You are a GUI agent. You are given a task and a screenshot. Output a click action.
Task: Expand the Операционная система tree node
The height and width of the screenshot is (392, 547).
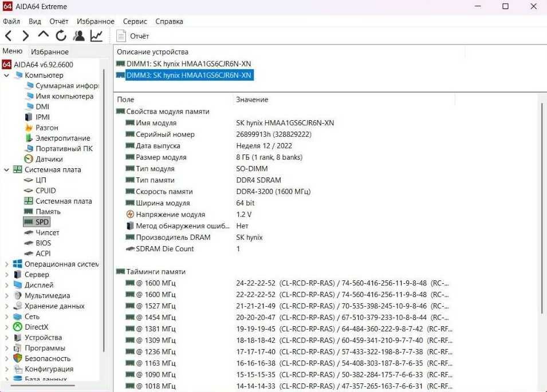pyautogui.click(x=6, y=264)
